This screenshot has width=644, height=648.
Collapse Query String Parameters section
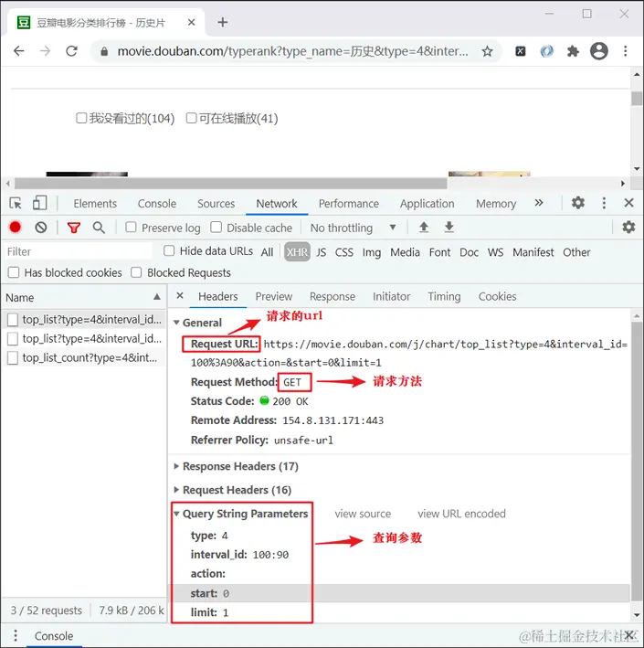(176, 514)
